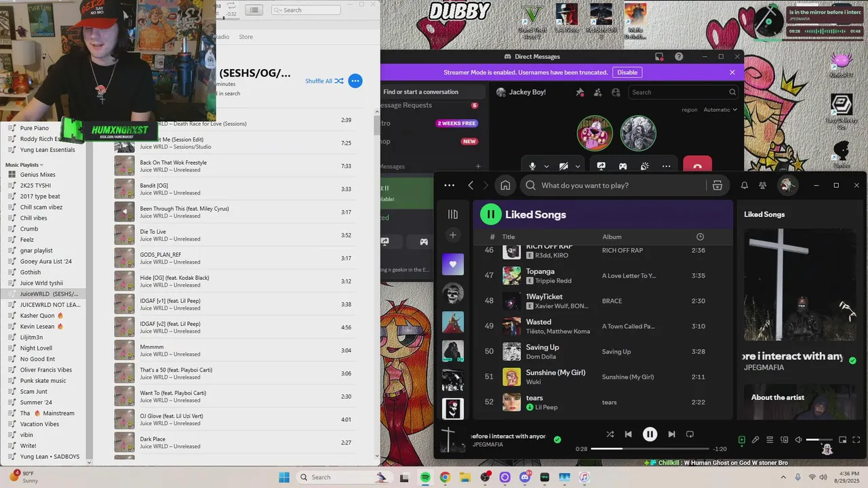Share your screen in Discord call
This screenshot has width=868, height=488.
tap(601, 166)
